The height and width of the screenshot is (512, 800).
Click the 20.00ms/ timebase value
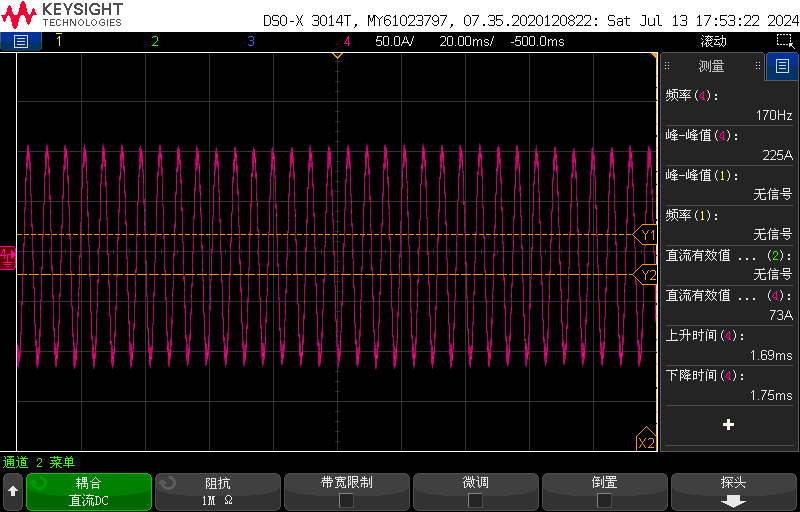click(x=466, y=41)
